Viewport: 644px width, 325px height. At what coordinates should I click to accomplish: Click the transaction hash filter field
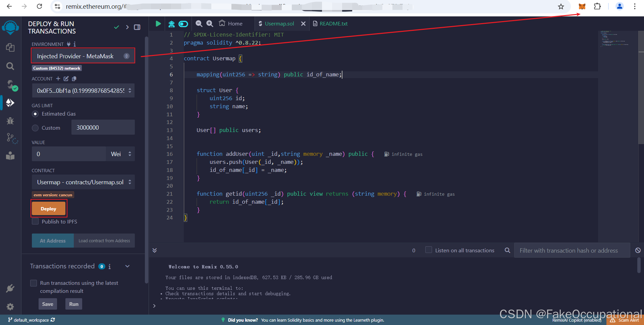(x=572, y=250)
